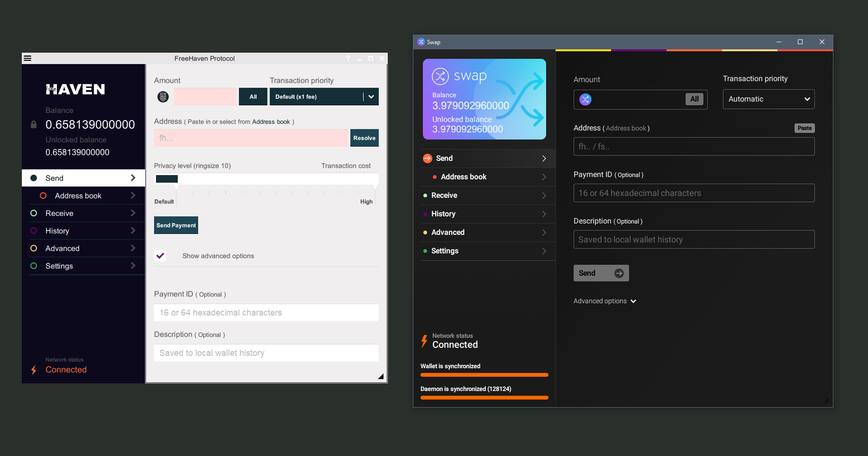Click the Swap Description input field
The height and width of the screenshot is (456, 868).
point(694,240)
